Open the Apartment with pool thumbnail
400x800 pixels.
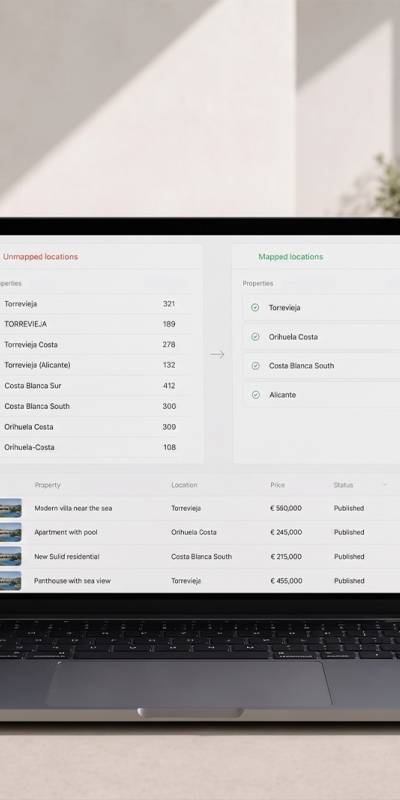(x=10, y=532)
